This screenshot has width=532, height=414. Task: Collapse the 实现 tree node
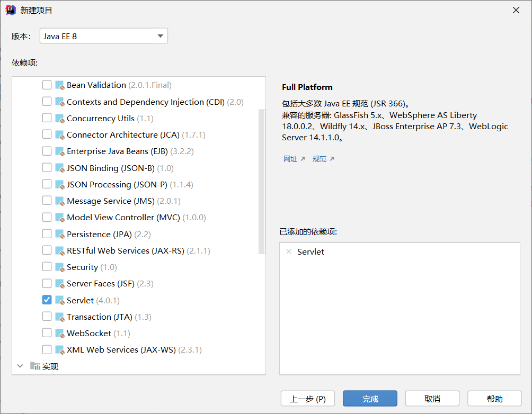click(x=20, y=366)
